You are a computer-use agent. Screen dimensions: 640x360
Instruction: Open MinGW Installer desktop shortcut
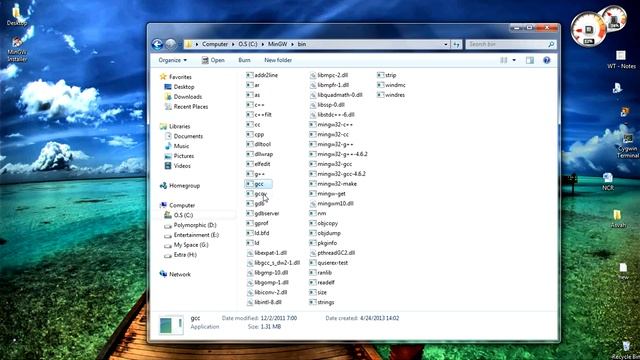pos(17,49)
